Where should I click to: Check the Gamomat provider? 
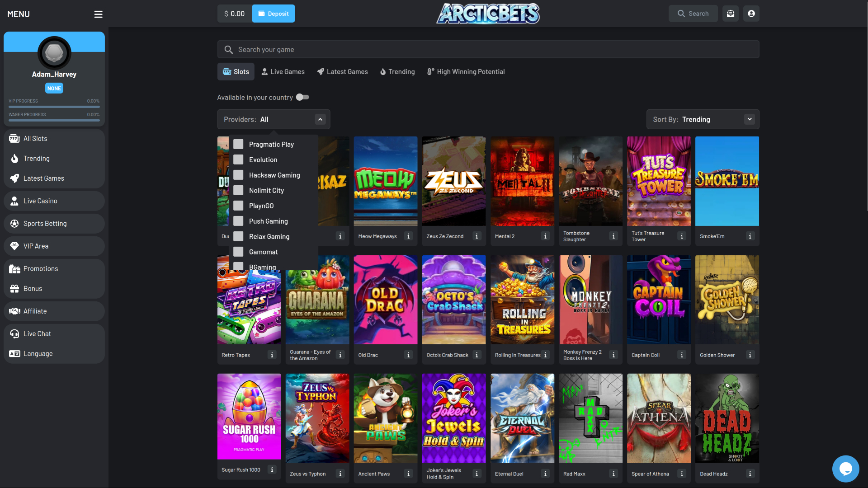point(238,252)
